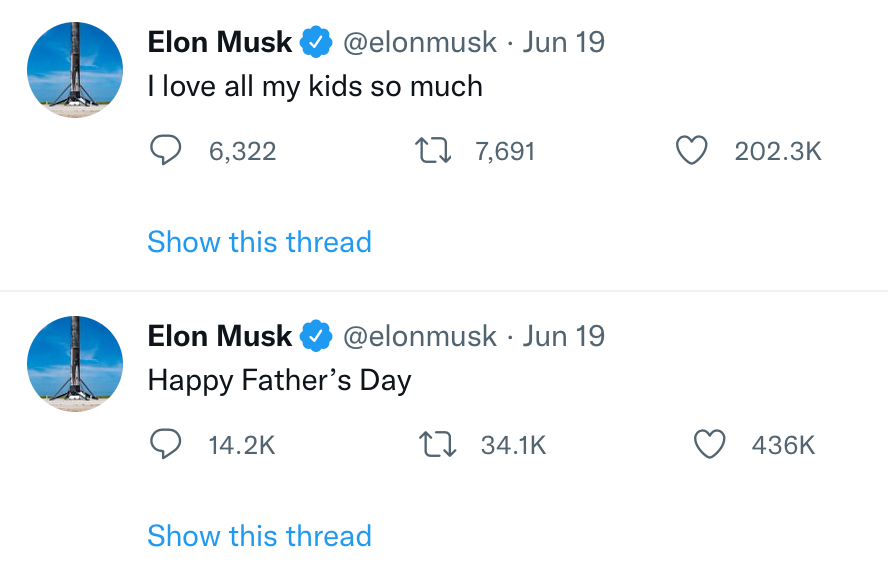Show thread for "Happy Father's Day"
The image size is (888, 572).
[259, 536]
